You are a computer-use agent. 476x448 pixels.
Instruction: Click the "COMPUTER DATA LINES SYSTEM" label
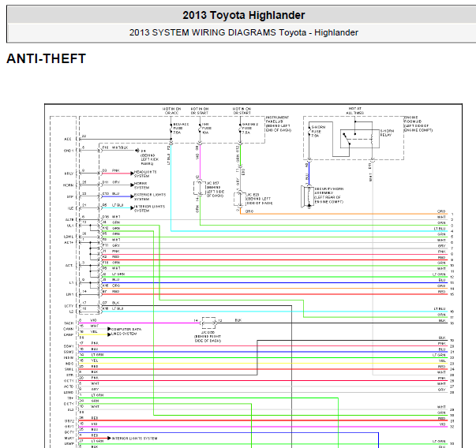pyautogui.click(x=126, y=331)
